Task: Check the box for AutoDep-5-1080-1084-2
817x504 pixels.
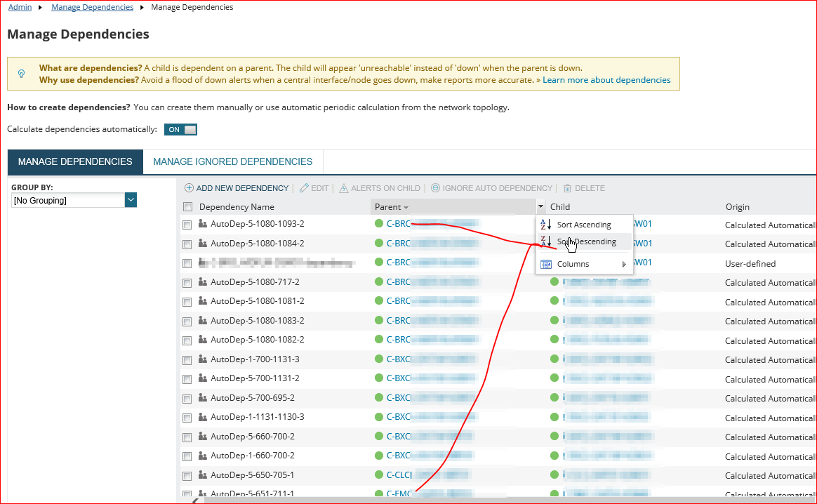Action: [x=187, y=244]
